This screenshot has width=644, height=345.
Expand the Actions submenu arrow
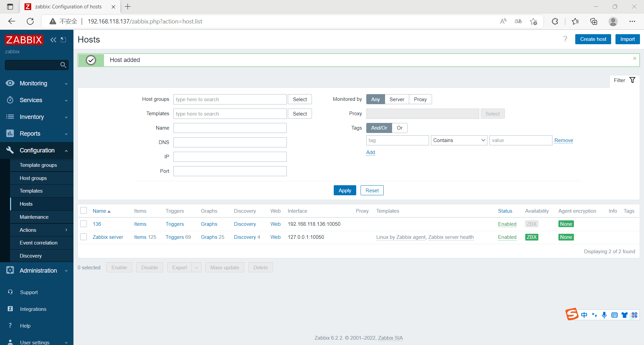(x=66, y=230)
